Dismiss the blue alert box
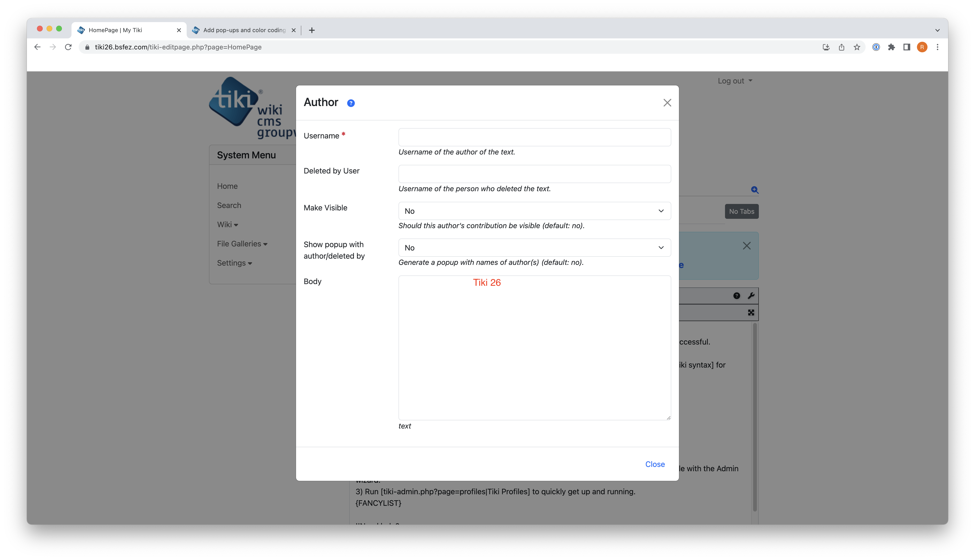 [x=746, y=246]
